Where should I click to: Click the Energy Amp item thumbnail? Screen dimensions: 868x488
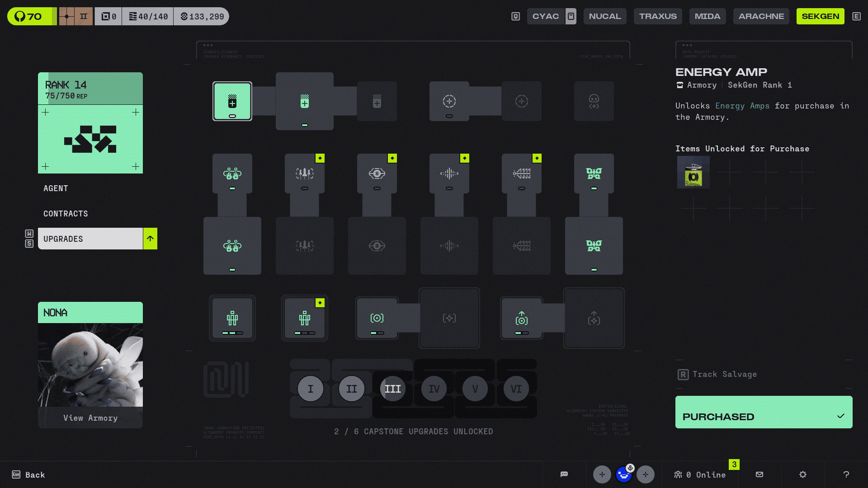coord(693,172)
